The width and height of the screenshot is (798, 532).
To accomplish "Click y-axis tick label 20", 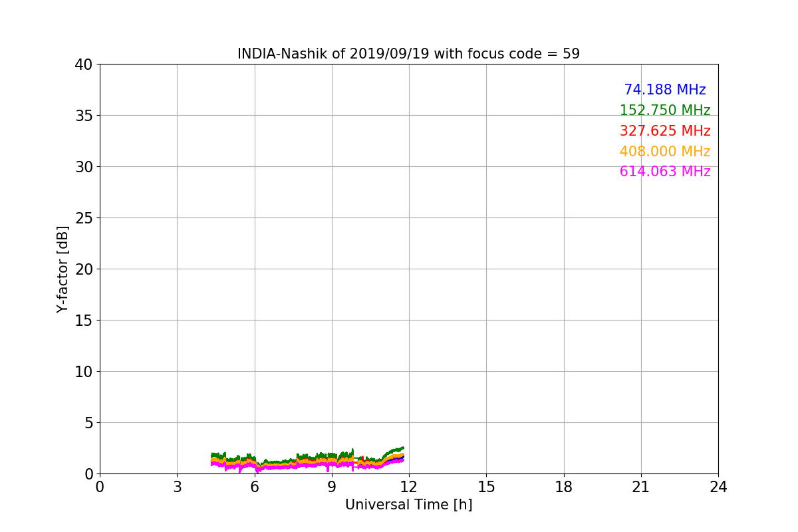I will pos(83,269).
